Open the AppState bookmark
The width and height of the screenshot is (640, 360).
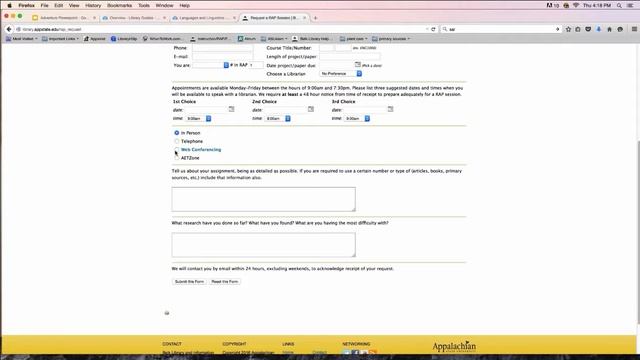95,39
